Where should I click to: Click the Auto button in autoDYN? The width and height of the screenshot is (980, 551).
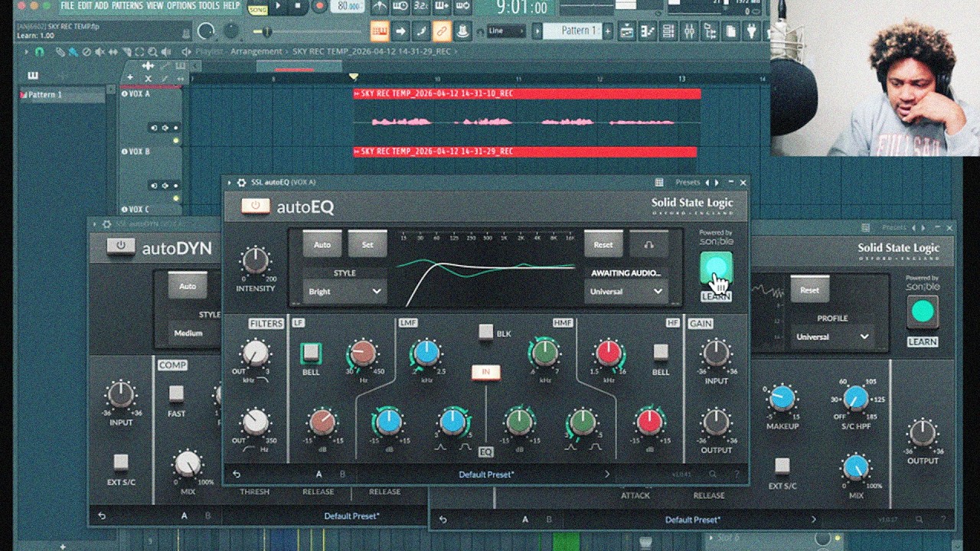[188, 286]
